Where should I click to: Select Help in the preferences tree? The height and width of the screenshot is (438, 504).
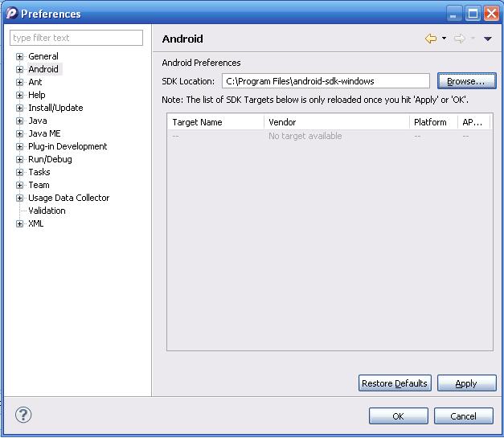[37, 95]
